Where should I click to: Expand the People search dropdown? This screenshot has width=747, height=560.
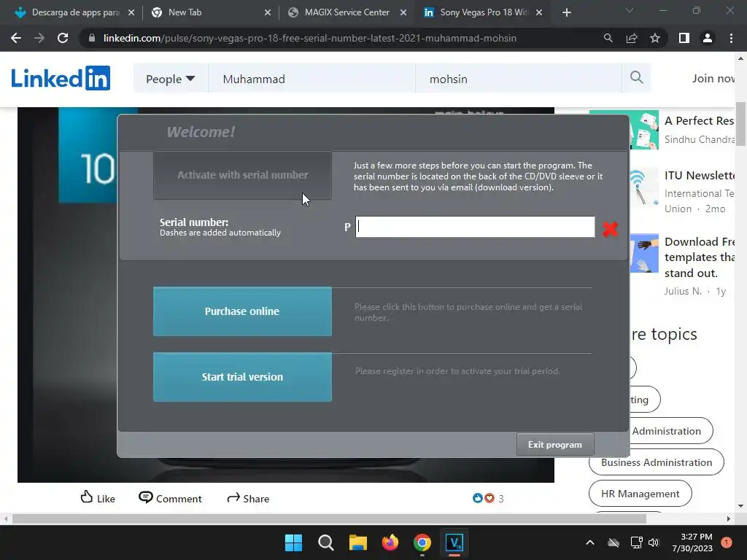[170, 79]
